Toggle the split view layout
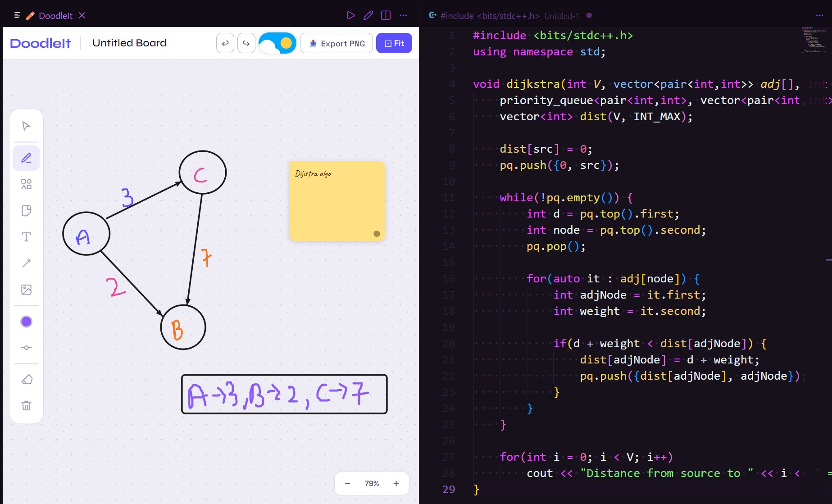 [x=385, y=15]
